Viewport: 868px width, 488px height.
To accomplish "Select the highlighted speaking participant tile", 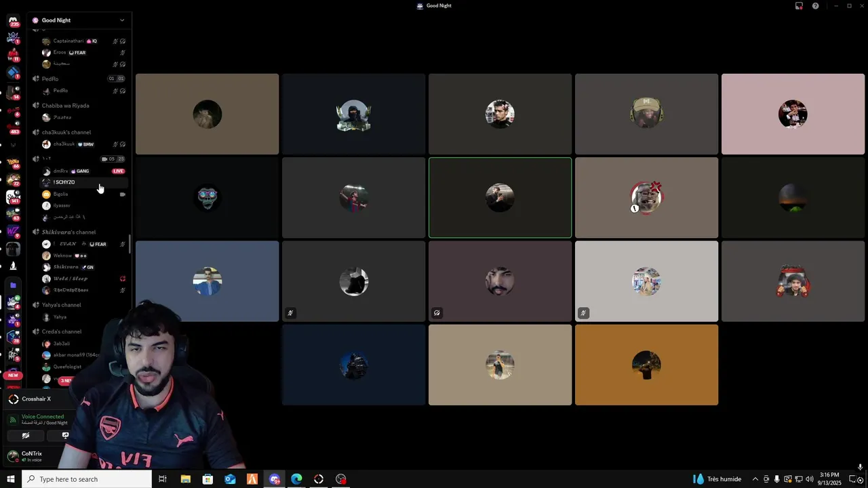I will [500, 198].
